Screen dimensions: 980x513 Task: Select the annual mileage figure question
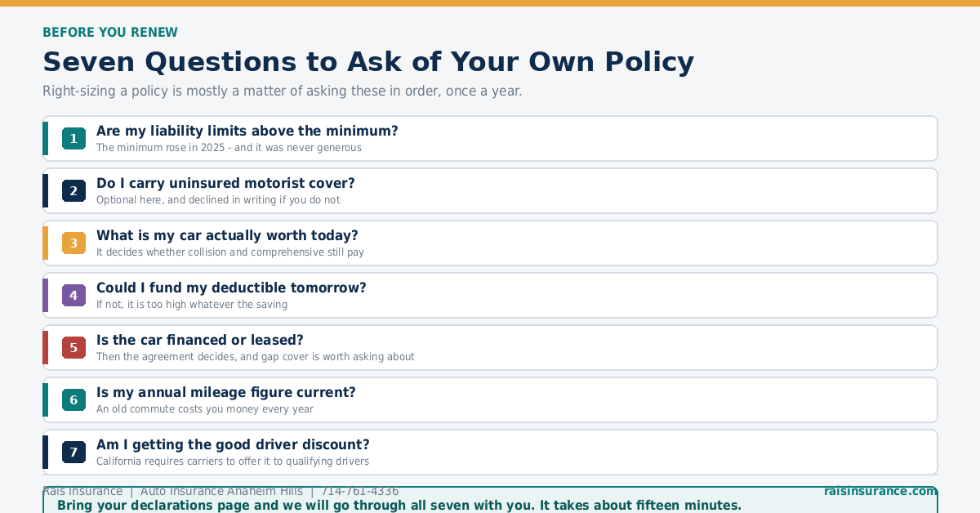490,400
